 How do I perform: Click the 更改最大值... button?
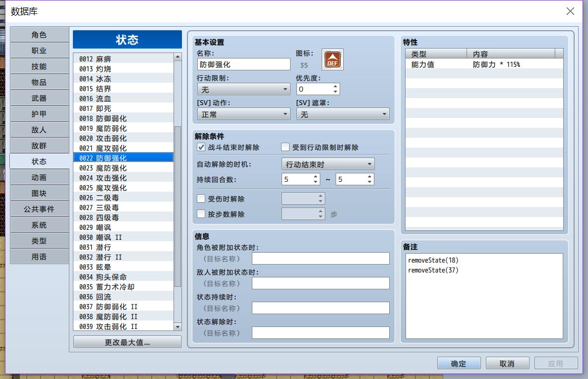[127, 342]
